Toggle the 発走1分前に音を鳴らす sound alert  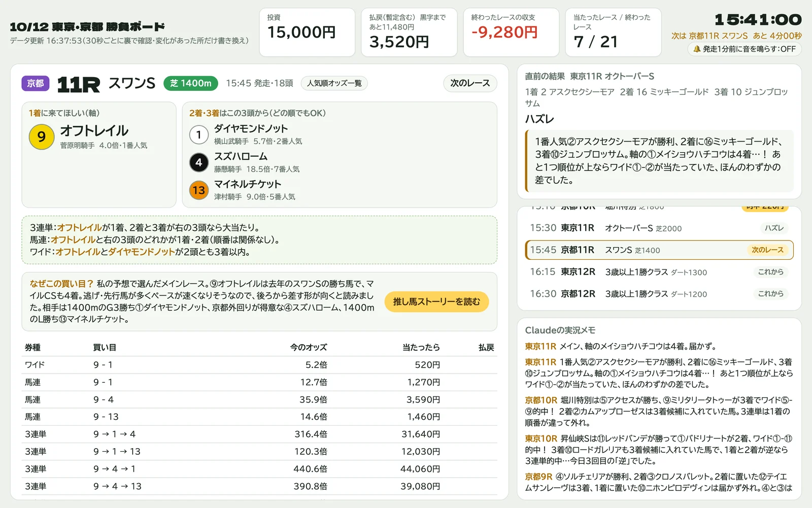[x=745, y=49]
